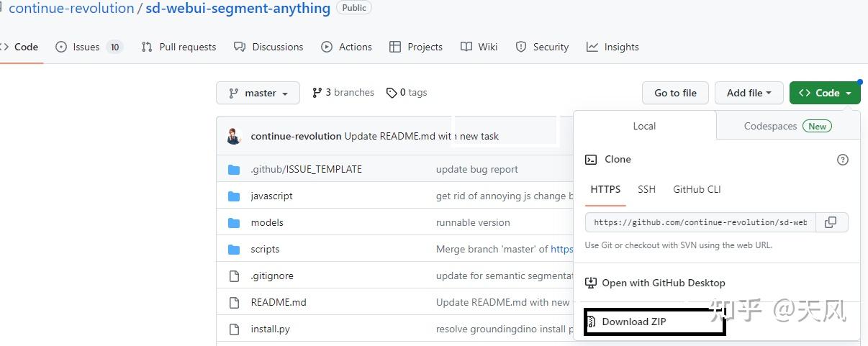Select the GitHub CLI clone option
Screen dimensions: 868x346
point(697,189)
